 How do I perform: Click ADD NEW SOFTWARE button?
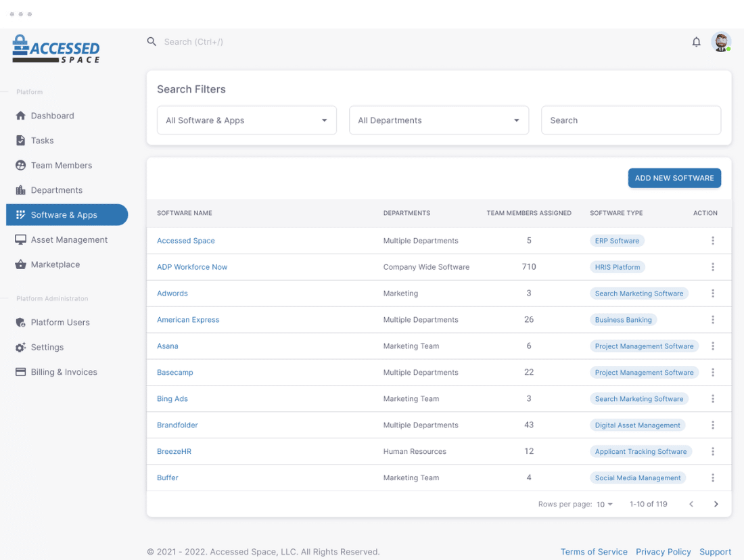click(674, 178)
